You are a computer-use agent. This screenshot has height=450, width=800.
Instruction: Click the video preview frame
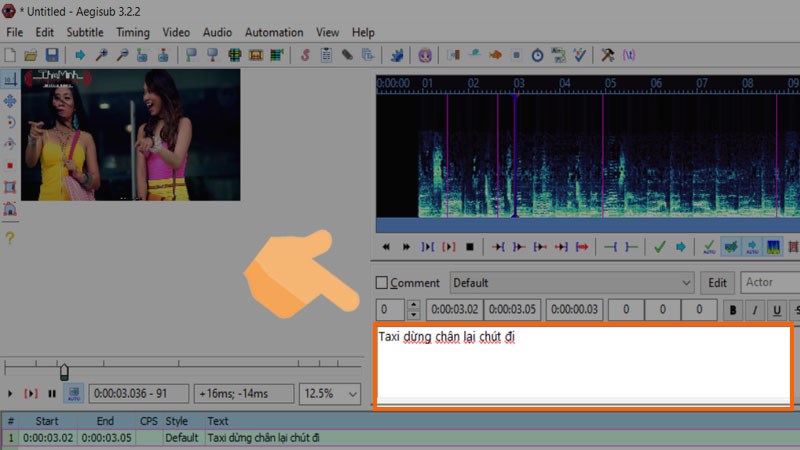pyautogui.click(x=131, y=135)
